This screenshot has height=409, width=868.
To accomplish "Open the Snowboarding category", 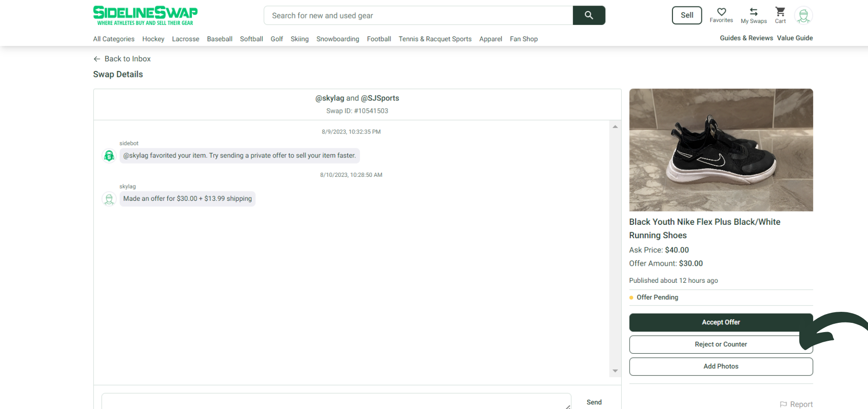I will (x=338, y=39).
